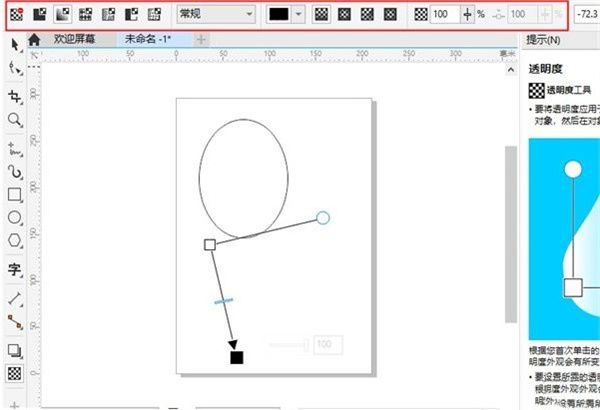Select Rectangular fountain transparency
The width and height of the screenshot is (600, 410).
coord(390,15)
